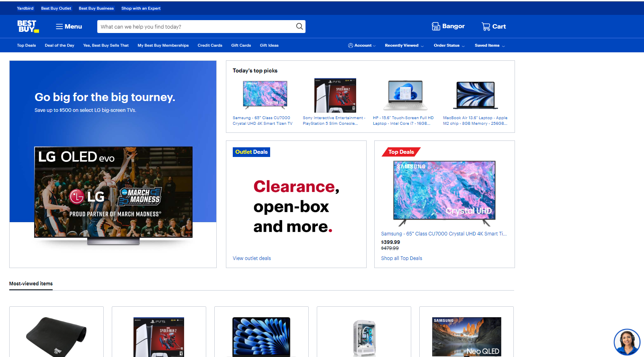Expand the Recently Viewed dropdown
The image size is (644, 357).
[404, 45]
